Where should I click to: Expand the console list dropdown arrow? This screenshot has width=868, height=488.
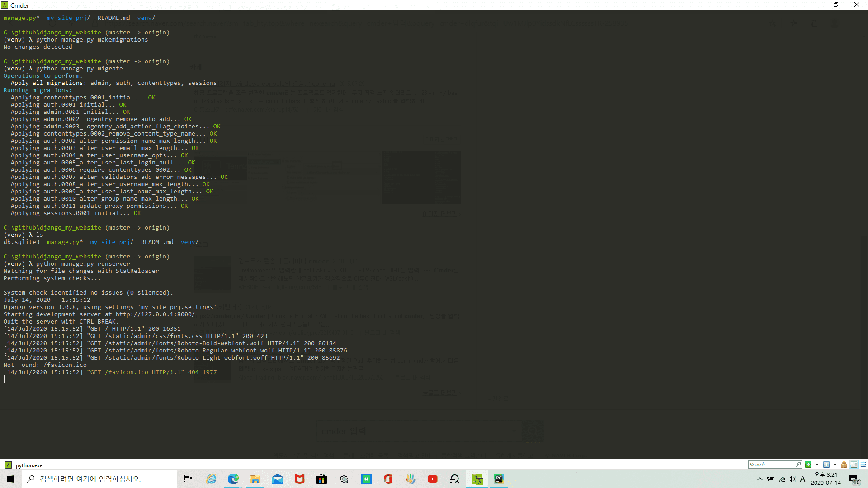835,465
